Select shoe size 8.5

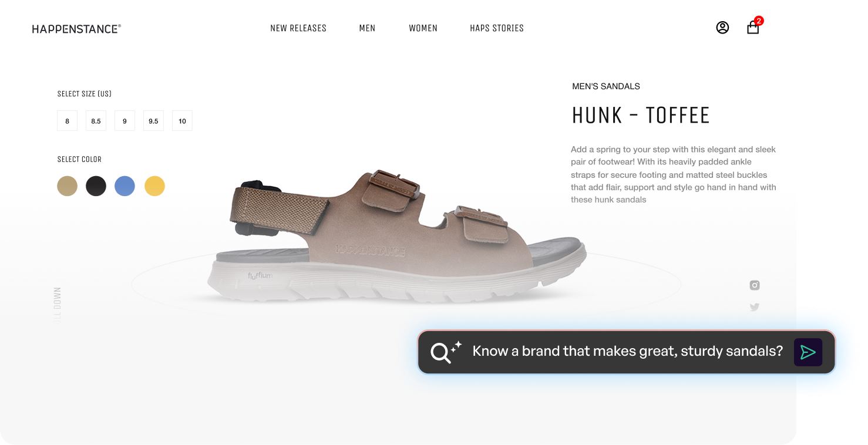96,121
